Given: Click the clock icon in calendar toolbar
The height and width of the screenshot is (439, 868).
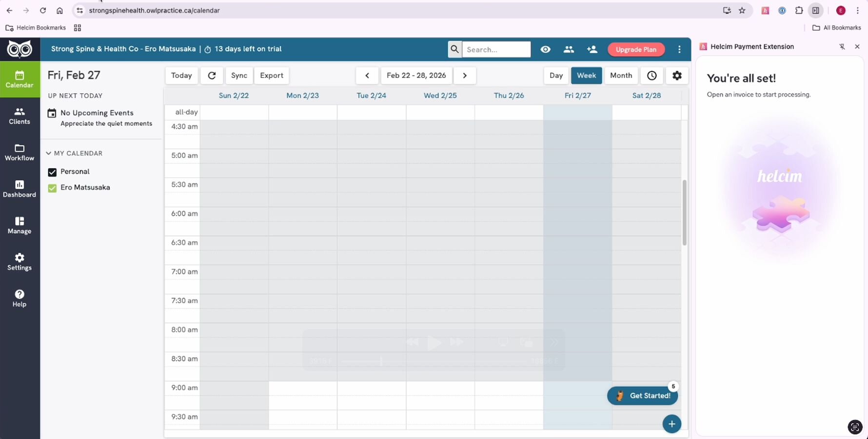Looking at the screenshot, I should pyautogui.click(x=651, y=76).
